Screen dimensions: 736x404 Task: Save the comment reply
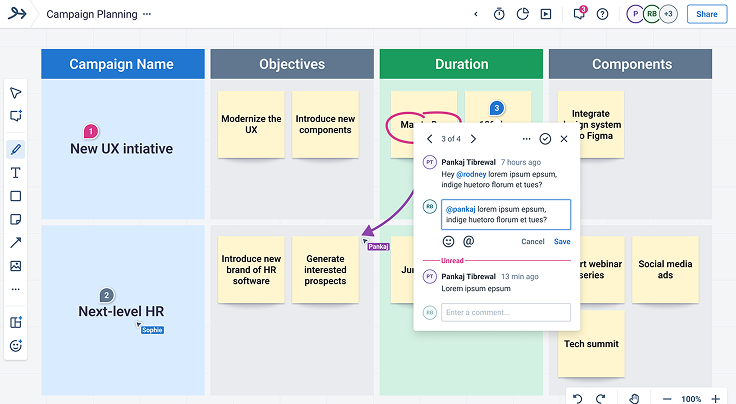[562, 241]
